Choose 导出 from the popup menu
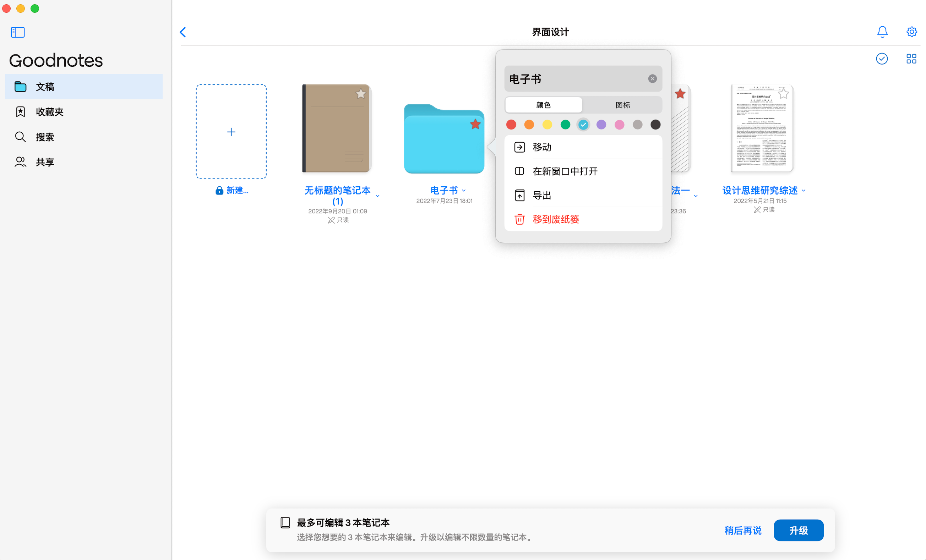 583,195
